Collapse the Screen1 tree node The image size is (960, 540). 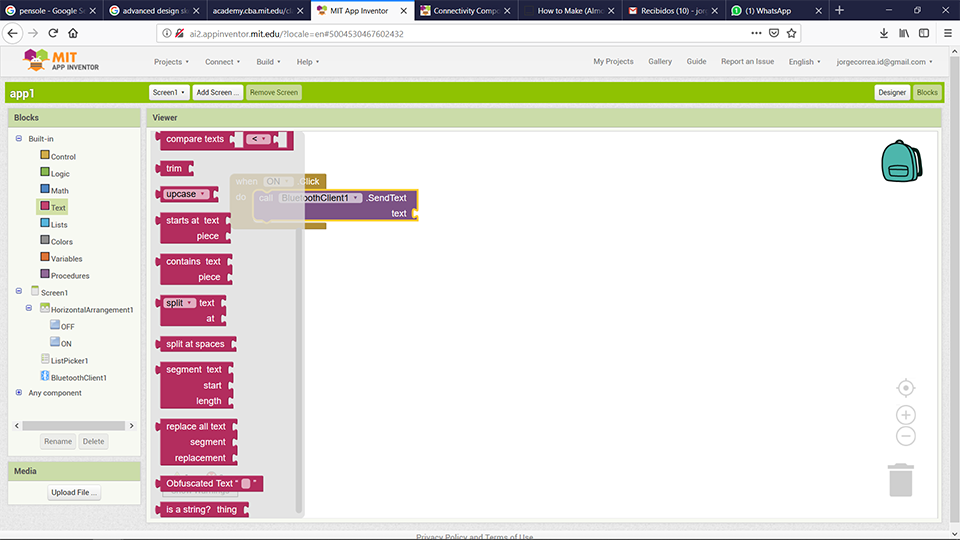pyautogui.click(x=19, y=291)
